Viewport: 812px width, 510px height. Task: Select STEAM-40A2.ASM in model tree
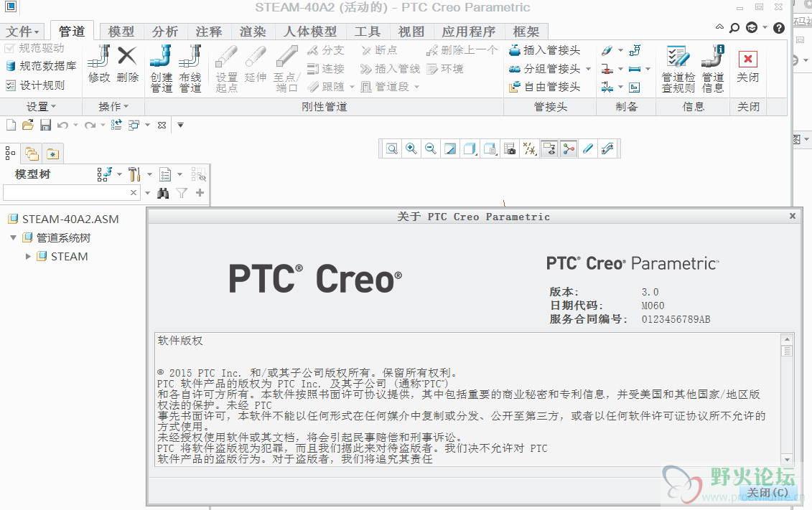64,219
